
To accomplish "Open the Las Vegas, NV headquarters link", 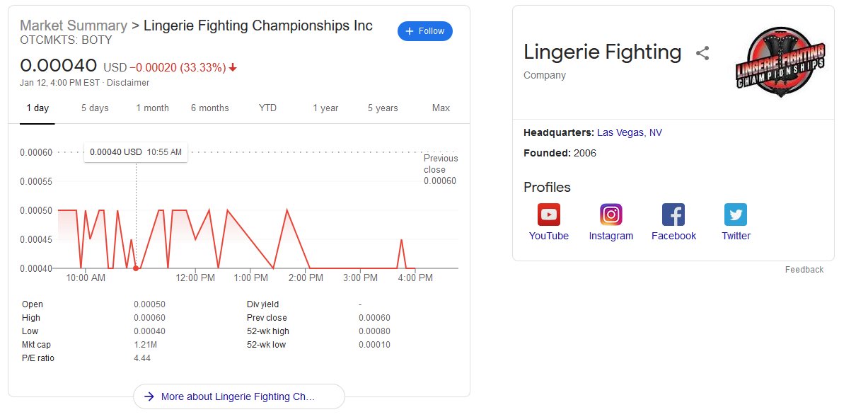I will coord(630,132).
